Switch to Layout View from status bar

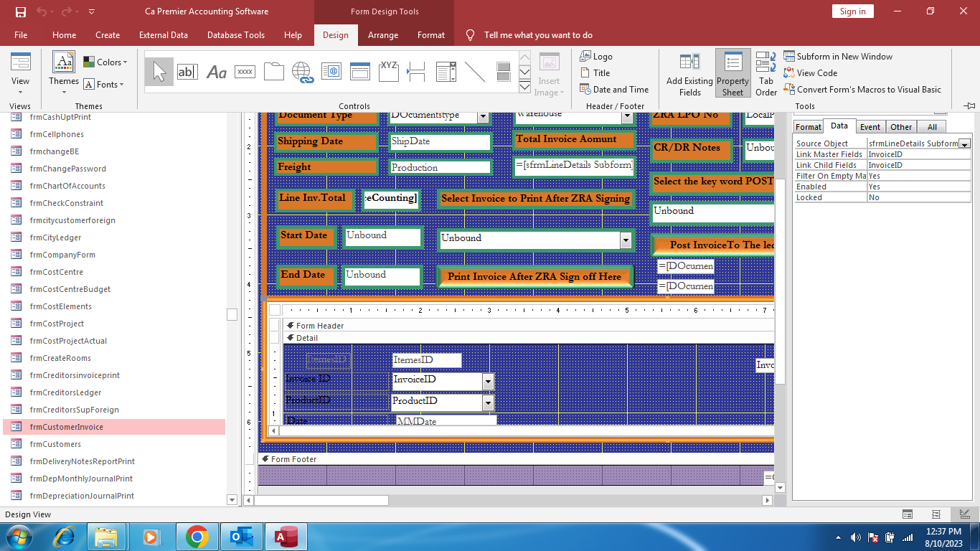coord(936,514)
